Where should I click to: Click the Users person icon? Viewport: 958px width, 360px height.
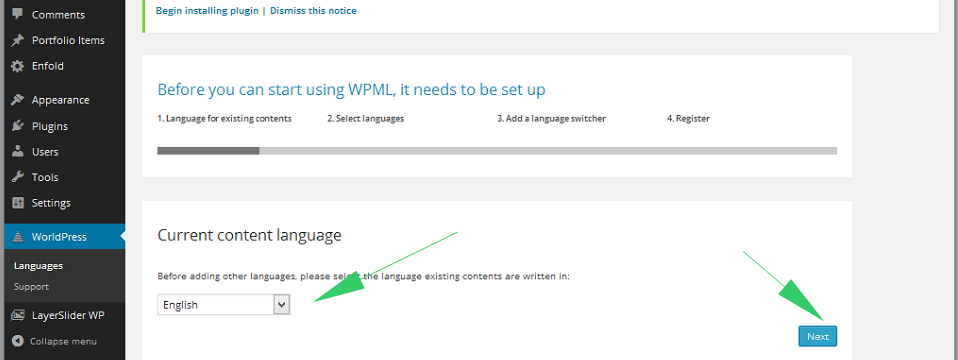(x=18, y=152)
